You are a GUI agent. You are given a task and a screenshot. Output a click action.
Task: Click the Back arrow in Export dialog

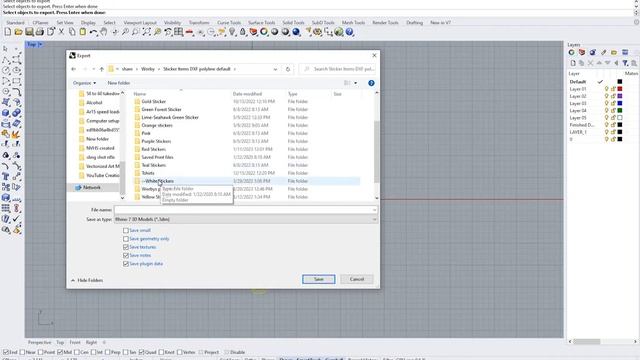(x=73, y=69)
